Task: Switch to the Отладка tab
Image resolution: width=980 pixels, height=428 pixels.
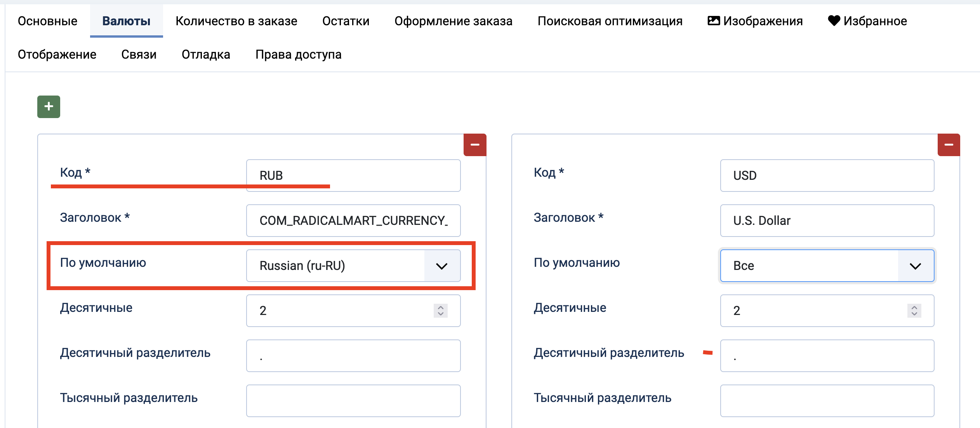Action: [206, 54]
